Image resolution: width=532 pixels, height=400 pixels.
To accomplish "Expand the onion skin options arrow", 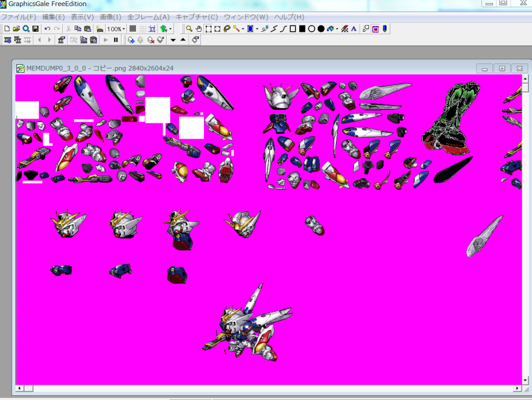I will click(x=170, y=29).
